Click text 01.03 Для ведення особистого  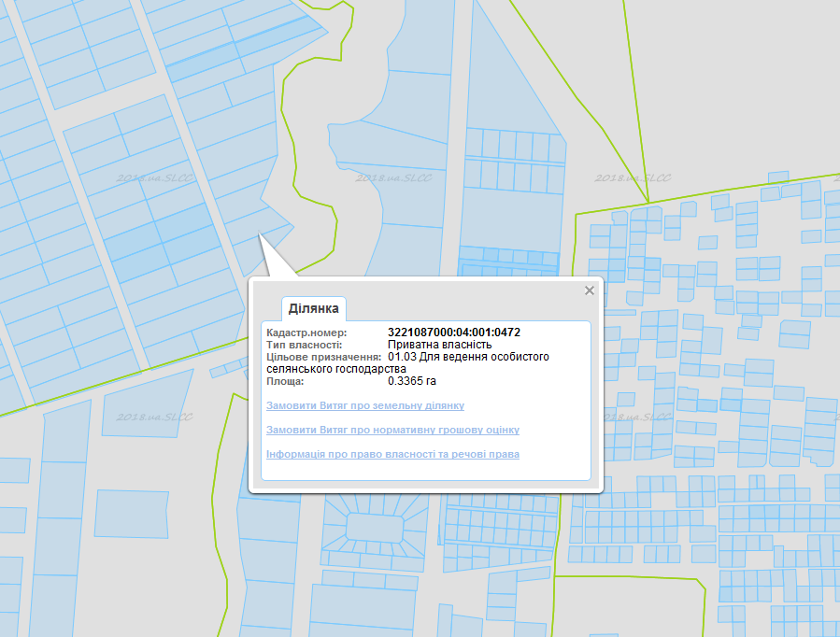pos(469,357)
